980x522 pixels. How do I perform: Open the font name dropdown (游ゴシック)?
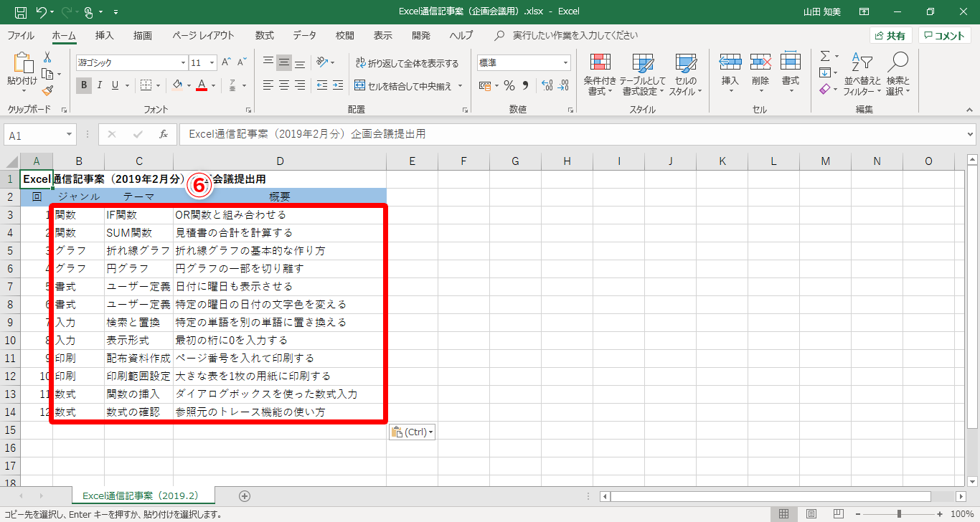182,62
